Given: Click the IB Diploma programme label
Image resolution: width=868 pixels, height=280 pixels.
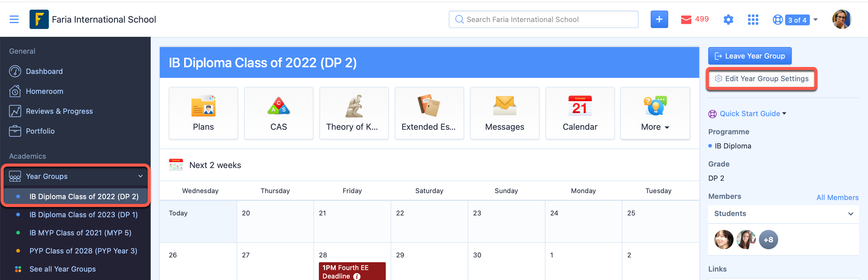Looking at the screenshot, I should [x=733, y=146].
